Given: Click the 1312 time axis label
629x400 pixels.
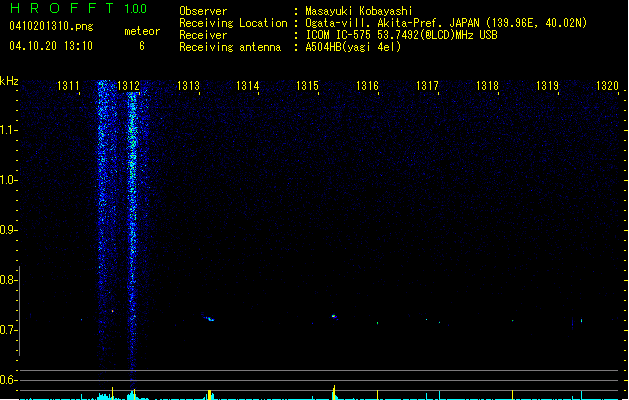Looking at the screenshot, I should (128, 85).
